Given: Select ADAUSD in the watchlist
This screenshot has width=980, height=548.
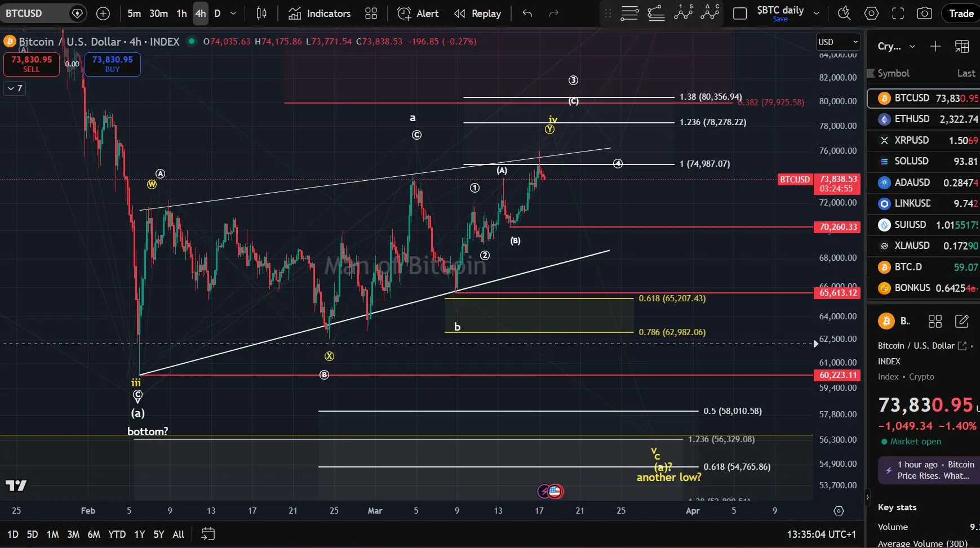Looking at the screenshot, I should click(x=924, y=182).
